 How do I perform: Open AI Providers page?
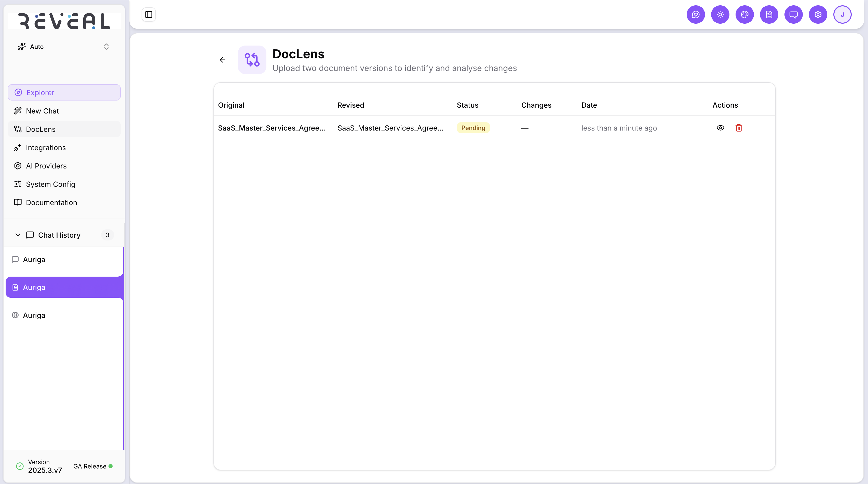coord(64,166)
